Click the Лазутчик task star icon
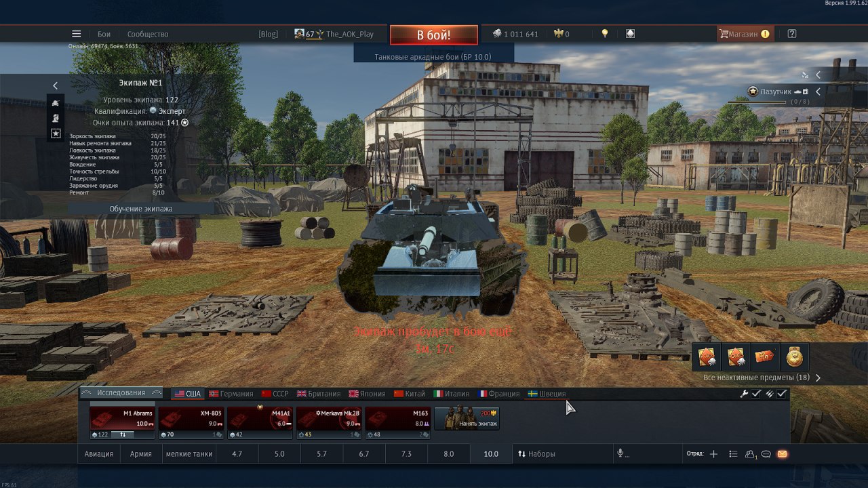The width and height of the screenshot is (868, 488). click(753, 91)
